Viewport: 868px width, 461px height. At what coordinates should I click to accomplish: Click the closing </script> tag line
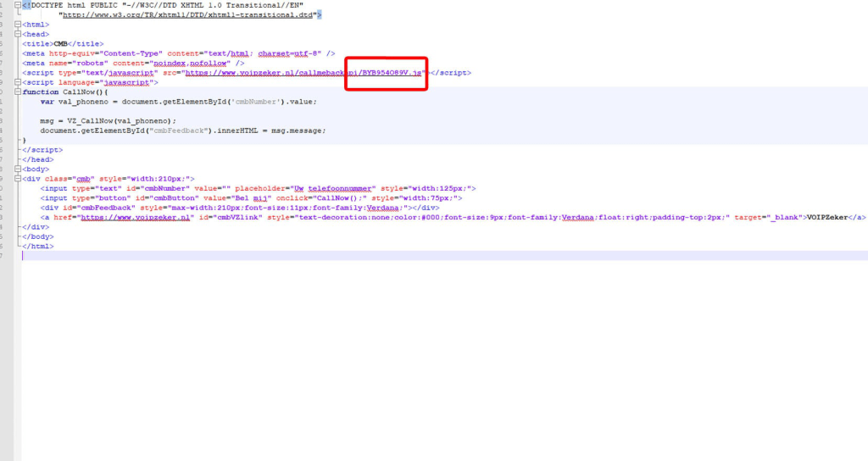tap(42, 150)
